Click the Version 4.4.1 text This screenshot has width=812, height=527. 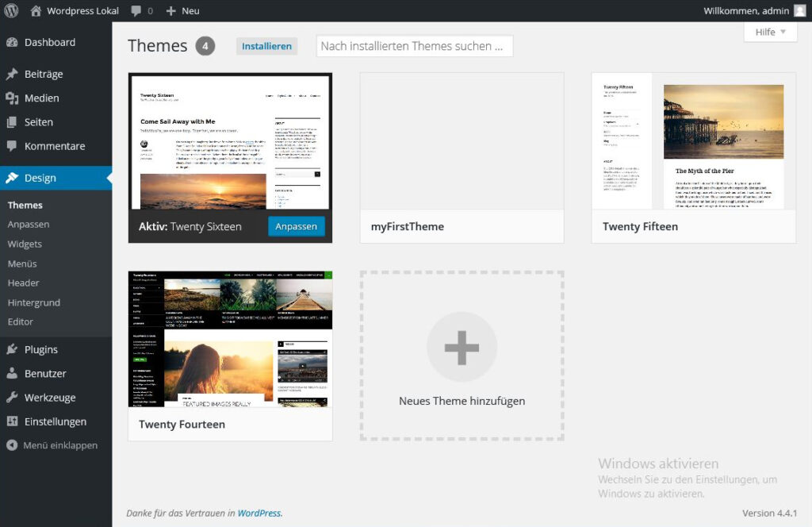[x=769, y=513]
